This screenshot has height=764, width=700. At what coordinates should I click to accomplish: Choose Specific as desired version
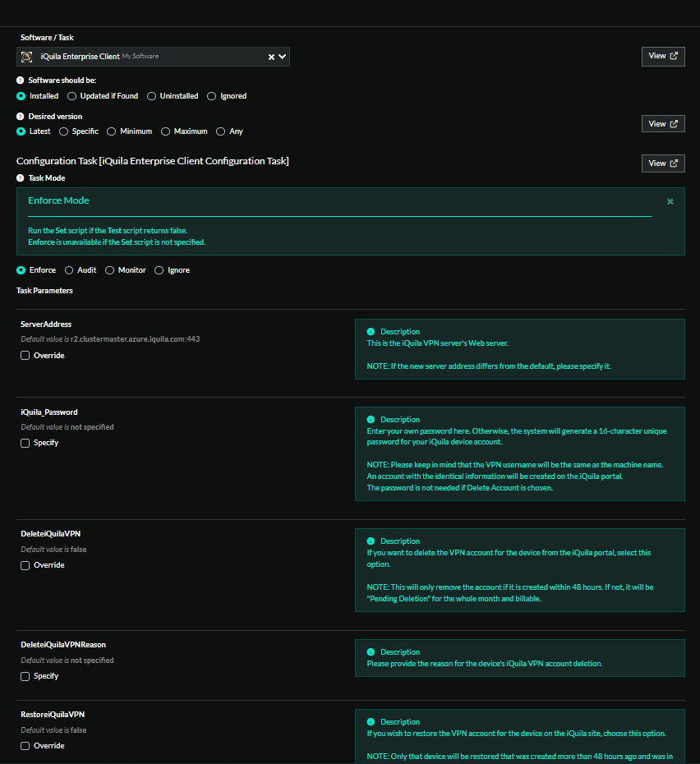64,131
